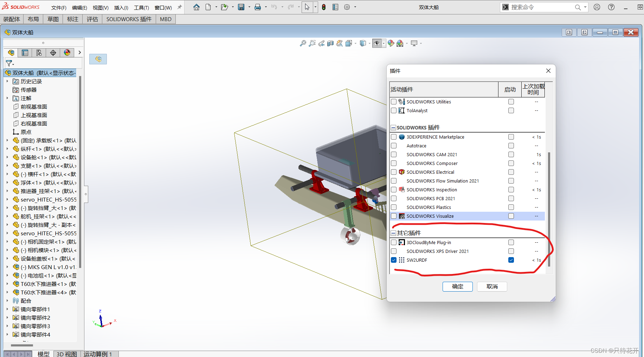The image size is (644, 357).
Task: Click the Open file folder icon
Action: 224,7
